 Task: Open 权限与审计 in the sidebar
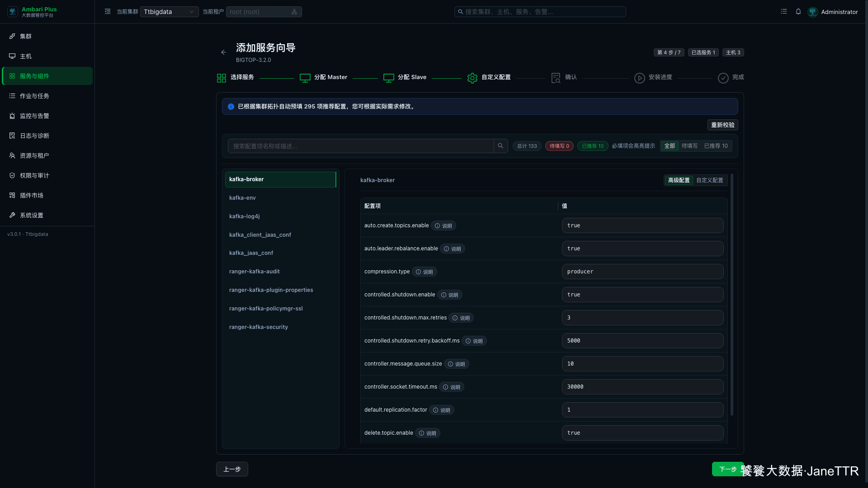(x=47, y=175)
